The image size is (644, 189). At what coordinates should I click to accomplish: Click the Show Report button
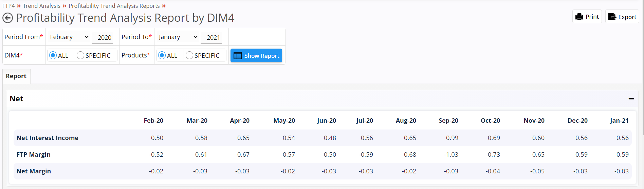pyautogui.click(x=256, y=55)
